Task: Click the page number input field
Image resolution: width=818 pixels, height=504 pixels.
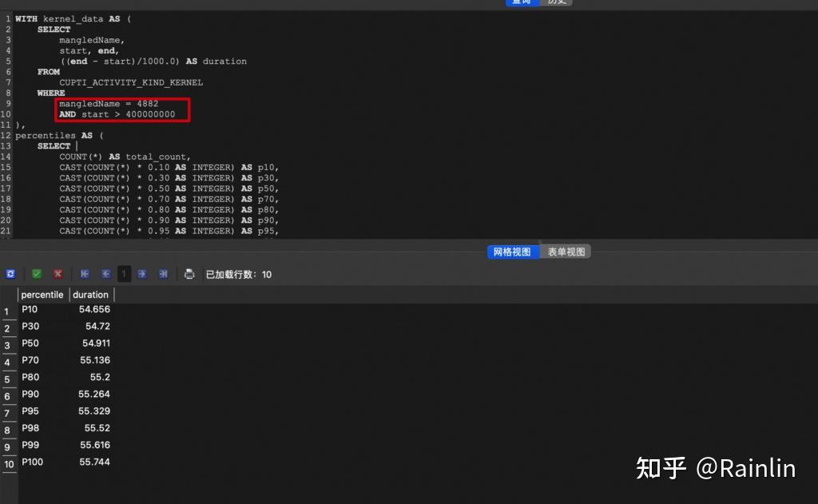Action: click(x=124, y=273)
